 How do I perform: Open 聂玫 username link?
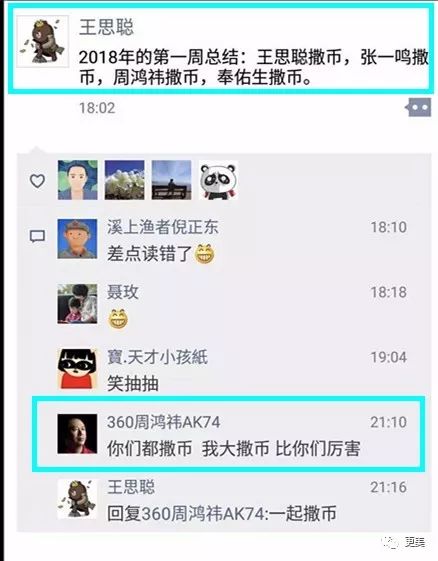(x=123, y=292)
